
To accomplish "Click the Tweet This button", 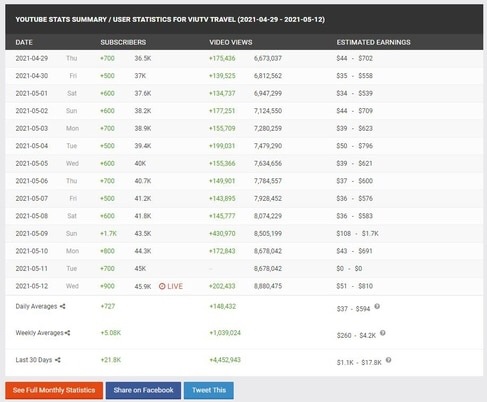I will 209,390.
